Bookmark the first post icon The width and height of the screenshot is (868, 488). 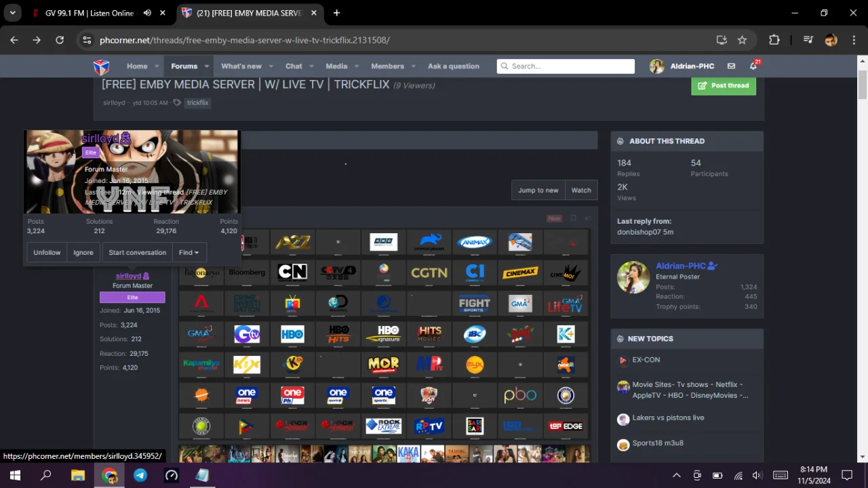(x=573, y=218)
